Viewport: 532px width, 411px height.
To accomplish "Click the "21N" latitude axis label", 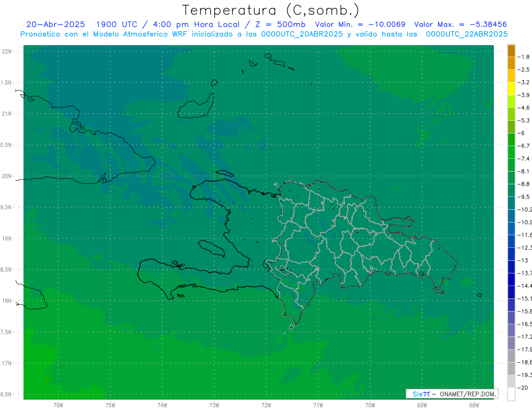I will point(8,114).
